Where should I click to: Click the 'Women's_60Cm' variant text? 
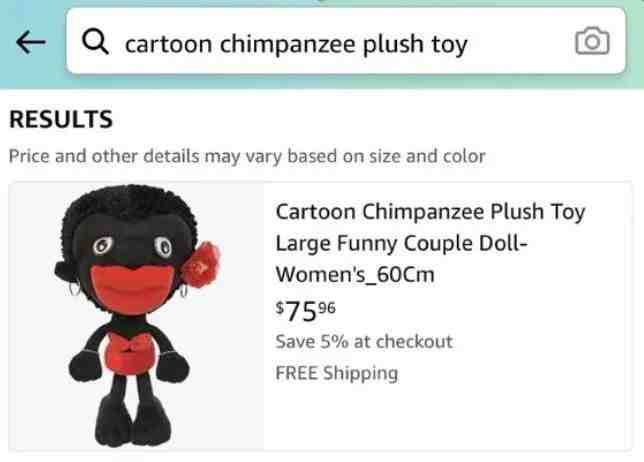point(355,274)
